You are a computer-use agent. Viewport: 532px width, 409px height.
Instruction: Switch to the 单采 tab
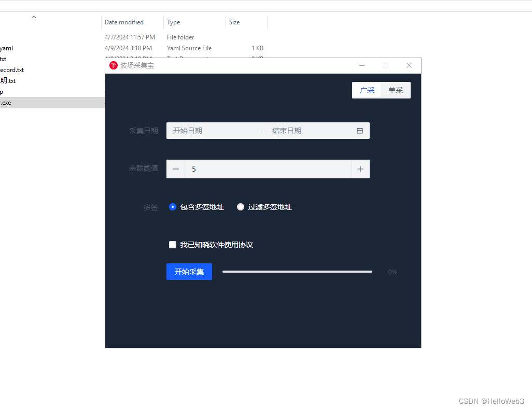tap(396, 90)
